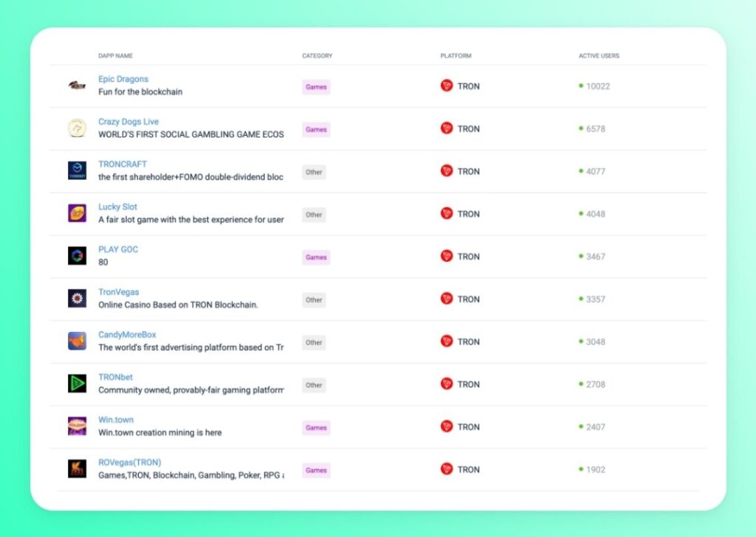Image resolution: width=756 pixels, height=537 pixels.
Task: Click TRON platform label in TronVegas row
Action: (469, 299)
